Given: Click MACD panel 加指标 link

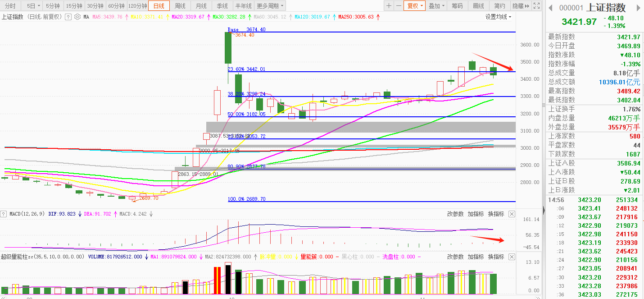Looking at the screenshot, I should tap(476, 214).
